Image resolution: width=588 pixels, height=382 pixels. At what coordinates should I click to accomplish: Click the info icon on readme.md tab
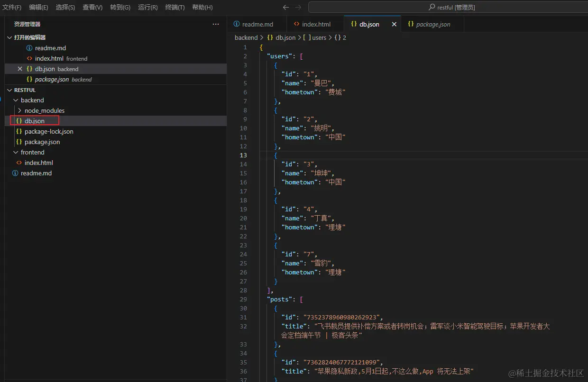(x=236, y=24)
